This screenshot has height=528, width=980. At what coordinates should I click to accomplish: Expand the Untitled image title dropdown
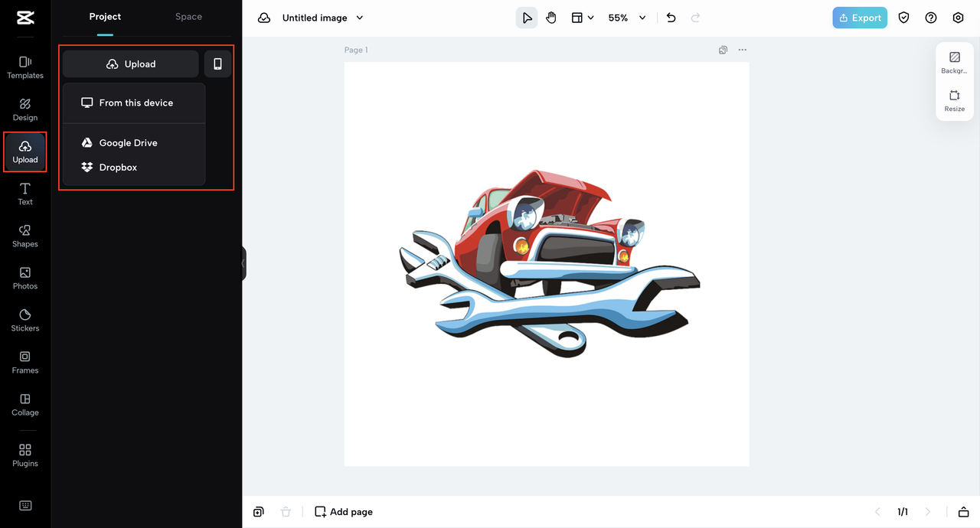point(360,18)
